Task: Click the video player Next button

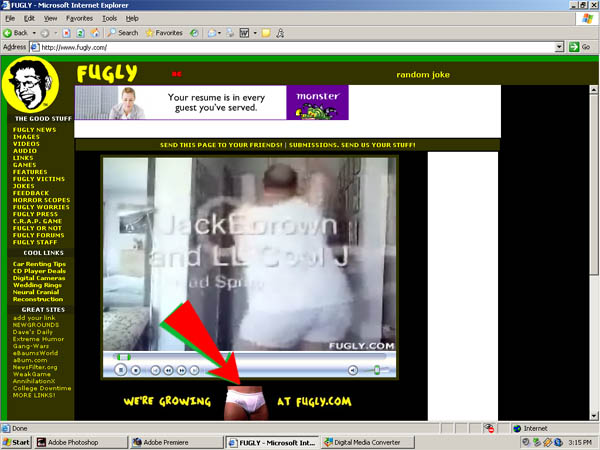Action: [195, 370]
